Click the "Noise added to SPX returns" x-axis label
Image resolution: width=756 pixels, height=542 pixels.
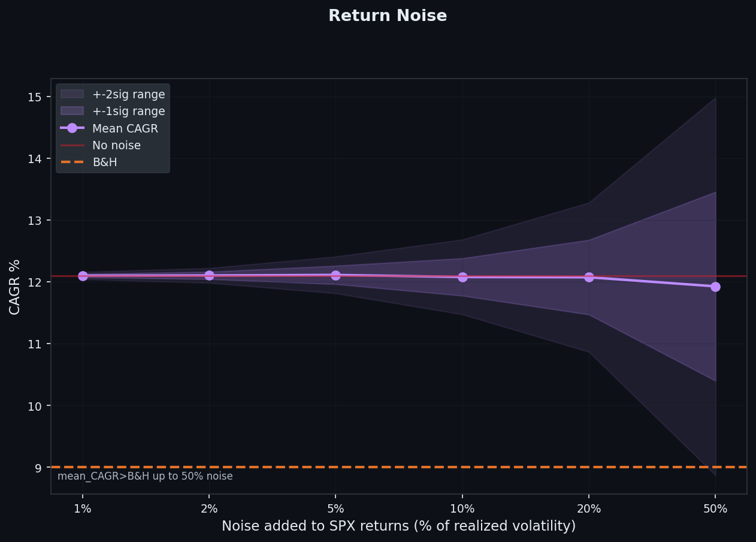(x=398, y=526)
